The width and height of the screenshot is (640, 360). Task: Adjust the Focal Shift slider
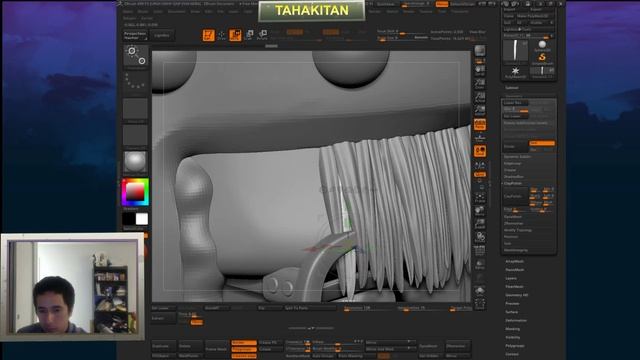coord(402,31)
